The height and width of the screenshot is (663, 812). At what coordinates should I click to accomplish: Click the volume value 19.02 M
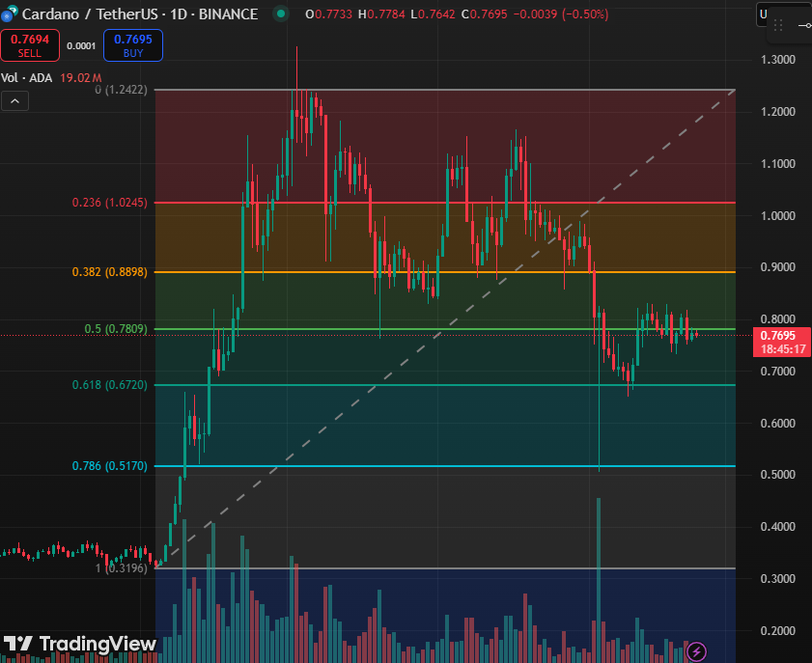pyautogui.click(x=81, y=78)
